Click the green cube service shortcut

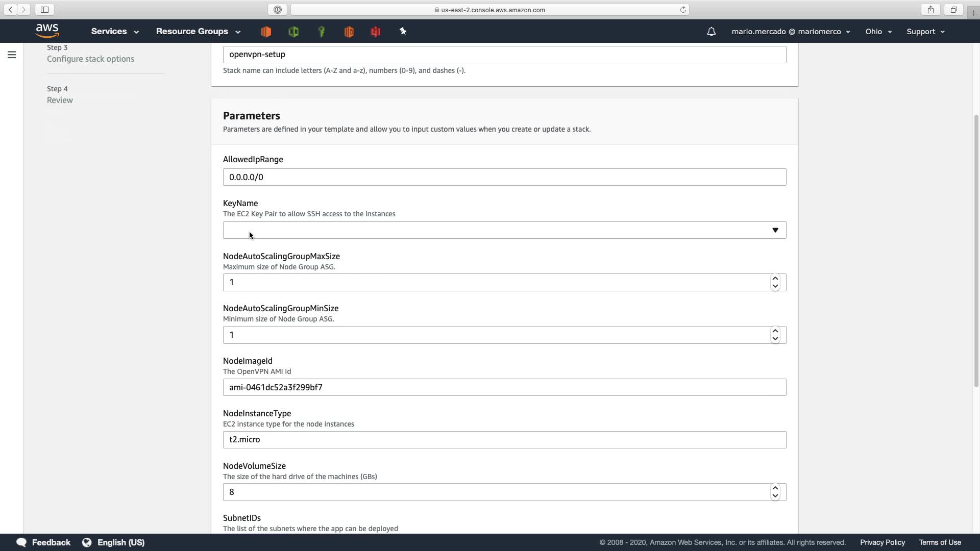(x=293, y=32)
